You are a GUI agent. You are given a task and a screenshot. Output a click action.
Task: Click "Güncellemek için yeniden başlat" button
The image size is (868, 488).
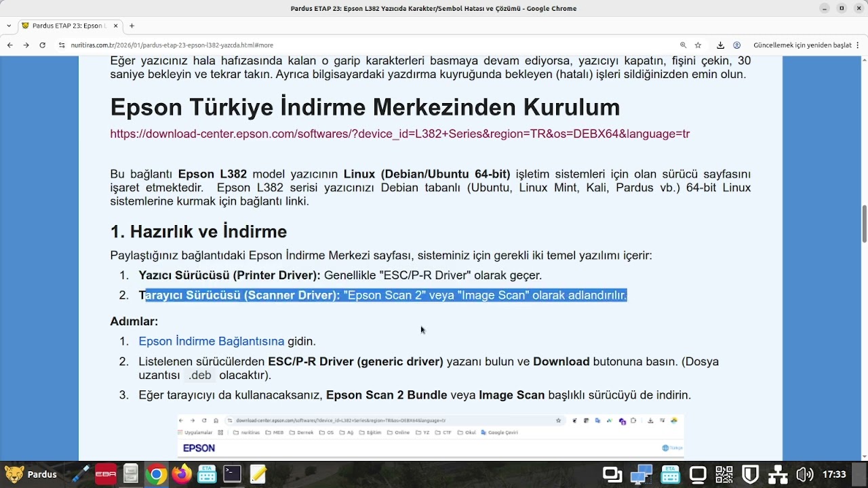pyautogui.click(x=802, y=45)
